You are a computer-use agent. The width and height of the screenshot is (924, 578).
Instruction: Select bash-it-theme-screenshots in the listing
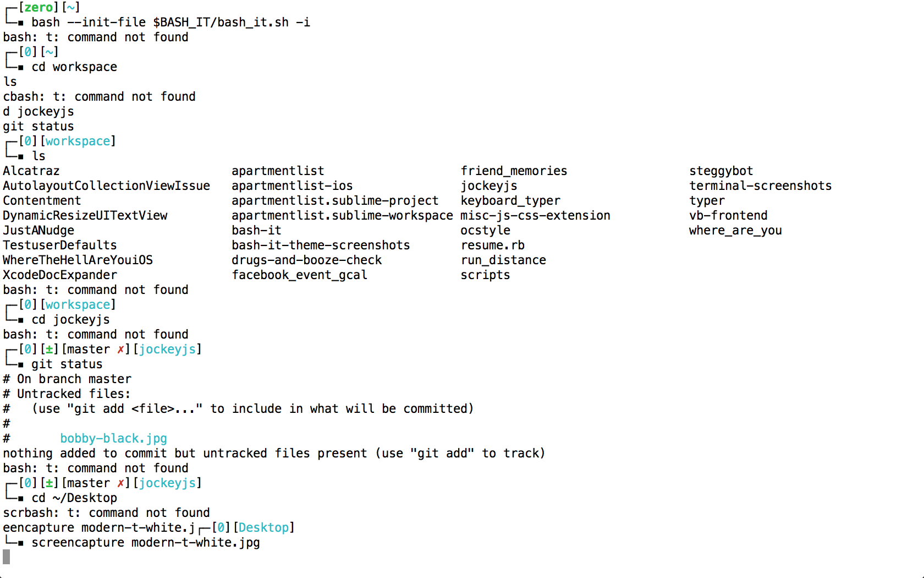321,246
